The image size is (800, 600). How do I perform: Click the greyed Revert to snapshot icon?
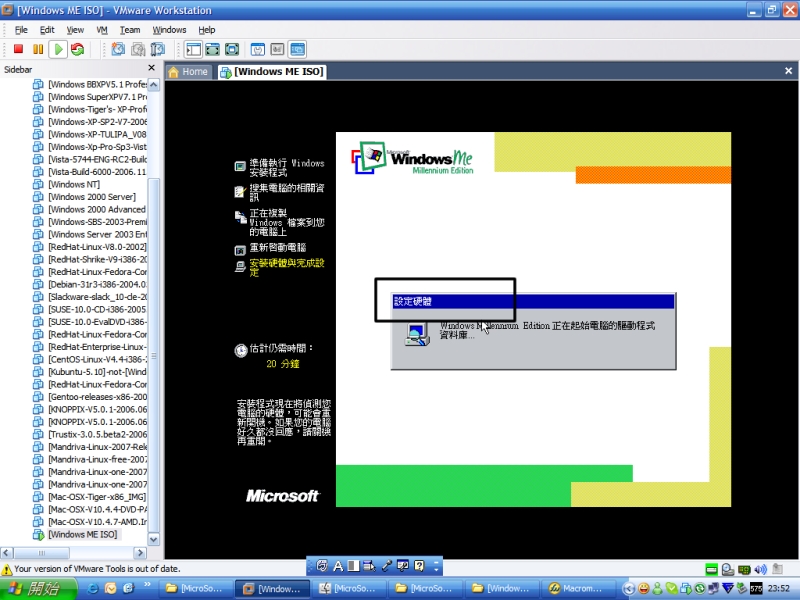pyautogui.click(x=138, y=49)
